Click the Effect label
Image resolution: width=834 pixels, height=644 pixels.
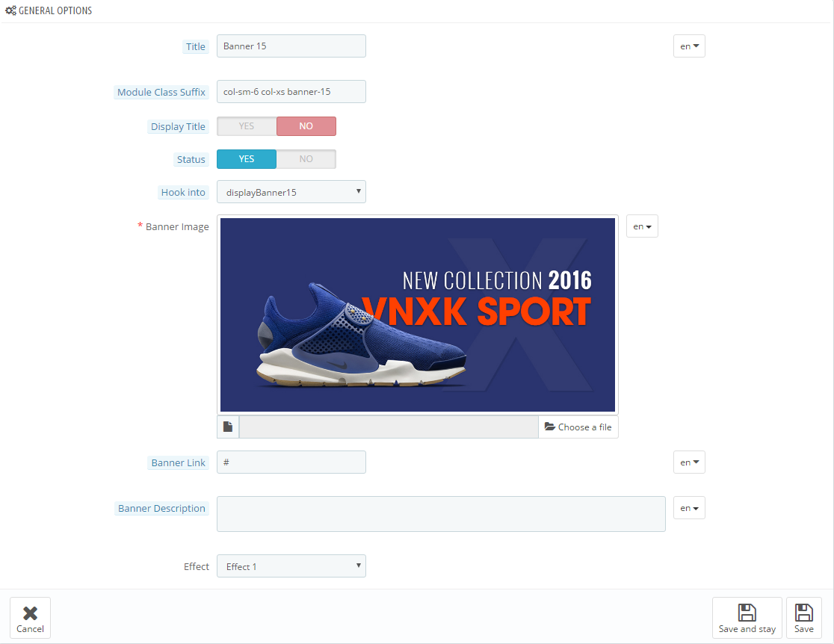coord(197,567)
